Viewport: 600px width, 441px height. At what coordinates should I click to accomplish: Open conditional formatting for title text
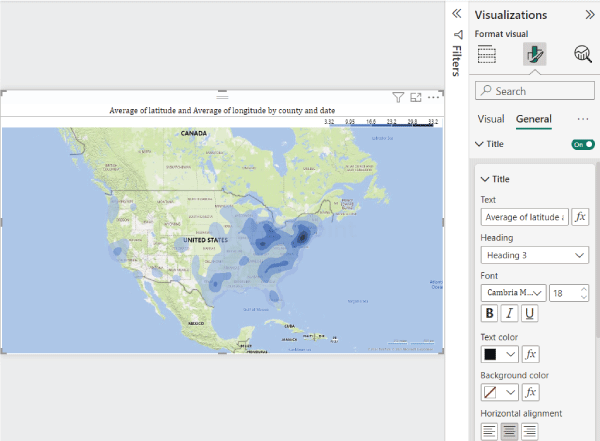pyautogui.click(x=580, y=217)
